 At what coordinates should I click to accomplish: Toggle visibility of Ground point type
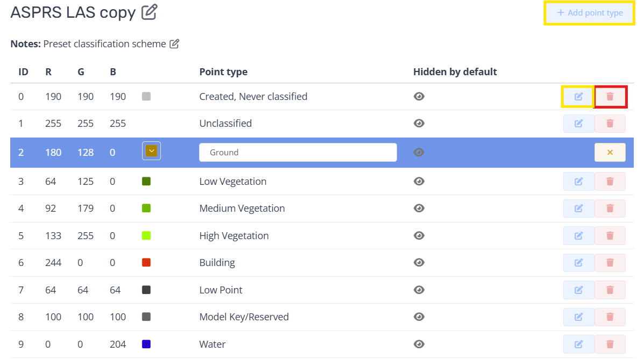pos(419,152)
